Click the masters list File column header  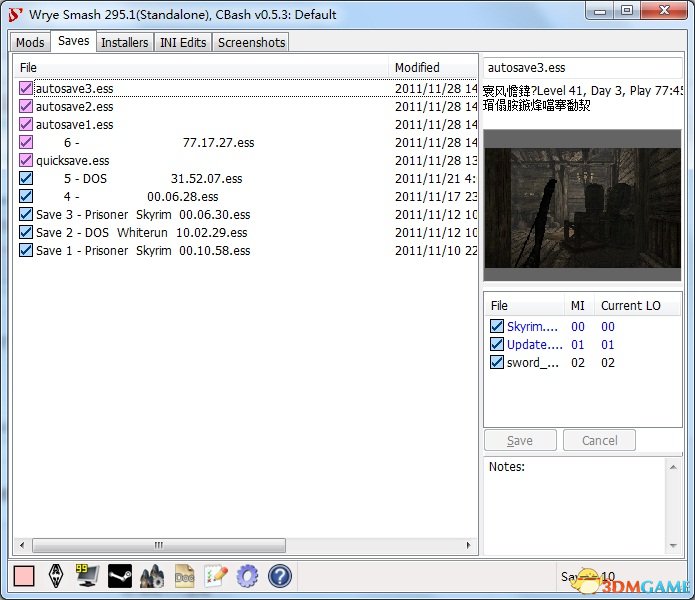(524, 305)
